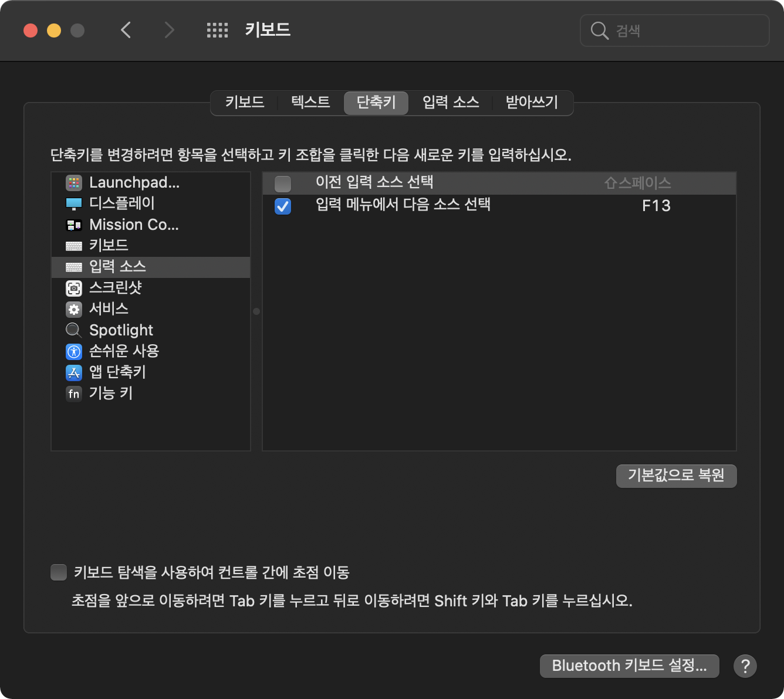This screenshot has width=784, height=699.
Task: Select 서비스 category label
Action: tap(109, 309)
